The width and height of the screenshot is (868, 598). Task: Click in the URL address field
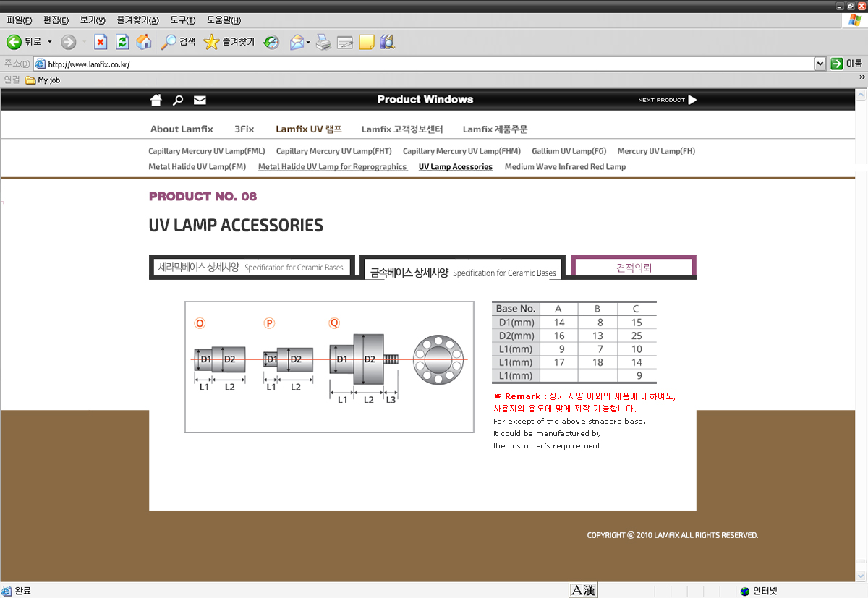427,64
